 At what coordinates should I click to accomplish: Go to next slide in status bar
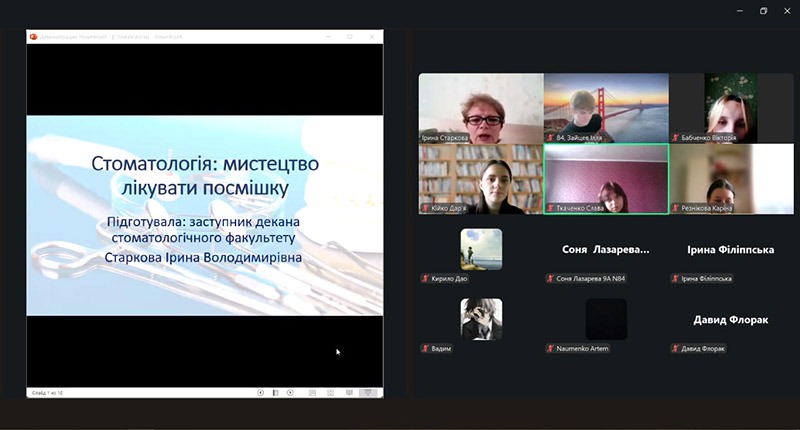[x=290, y=393]
